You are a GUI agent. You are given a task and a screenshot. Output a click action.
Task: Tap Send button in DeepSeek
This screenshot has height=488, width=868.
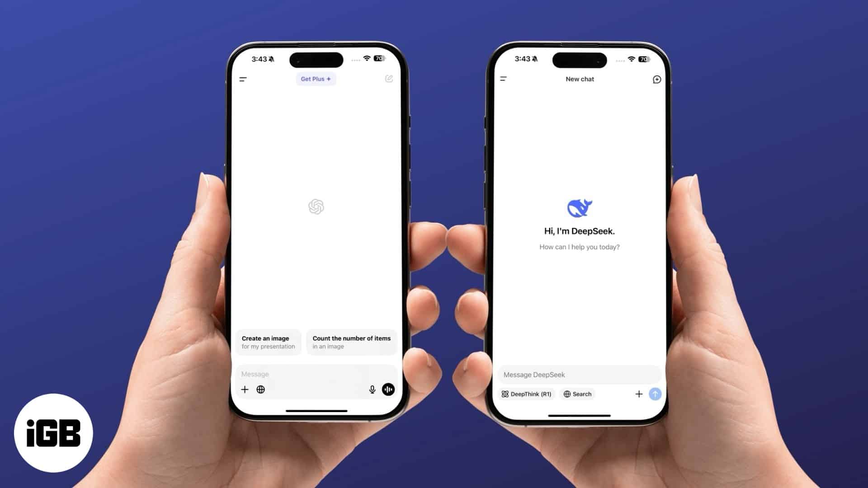click(655, 394)
